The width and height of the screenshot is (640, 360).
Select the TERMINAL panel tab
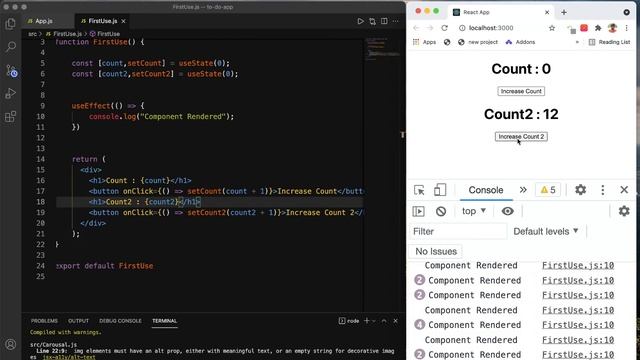[x=164, y=321]
